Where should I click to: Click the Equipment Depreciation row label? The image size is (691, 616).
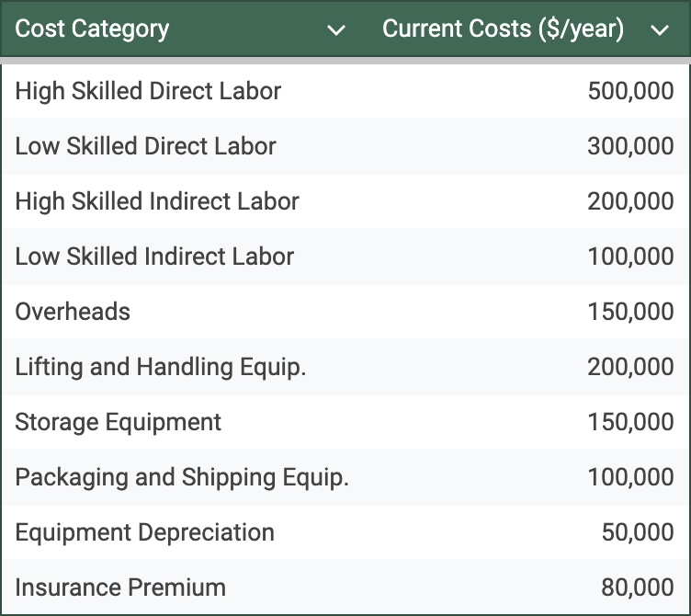(x=144, y=532)
